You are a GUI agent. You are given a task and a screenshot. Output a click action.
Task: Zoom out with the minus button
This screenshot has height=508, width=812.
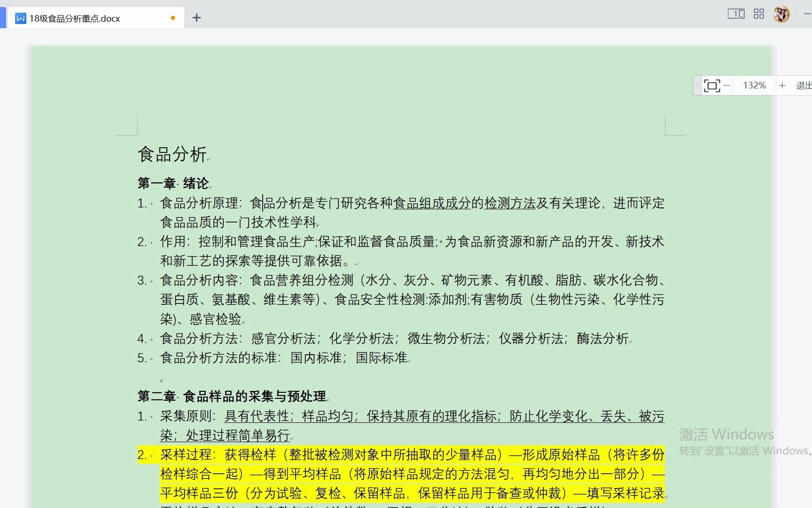point(727,85)
